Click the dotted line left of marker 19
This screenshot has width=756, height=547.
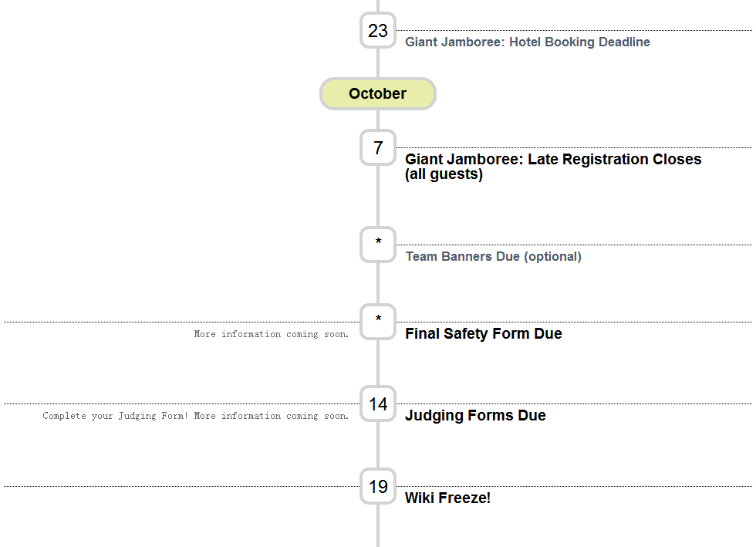point(182,486)
